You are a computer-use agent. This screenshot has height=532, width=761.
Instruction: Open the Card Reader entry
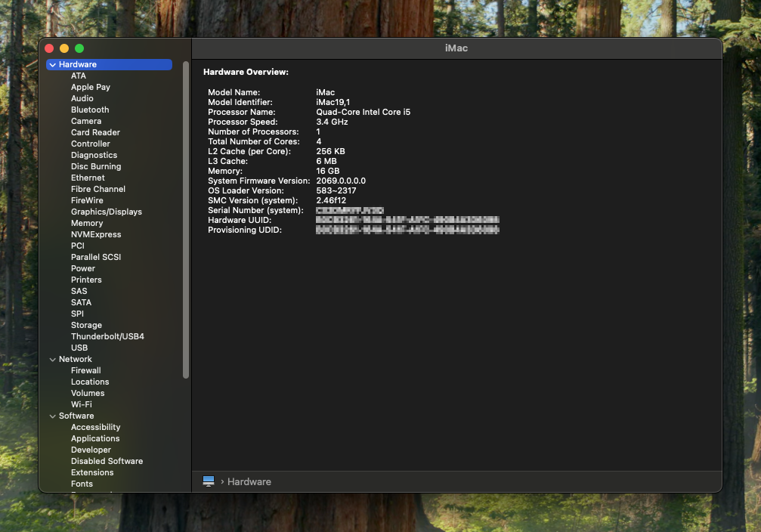tap(95, 132)
